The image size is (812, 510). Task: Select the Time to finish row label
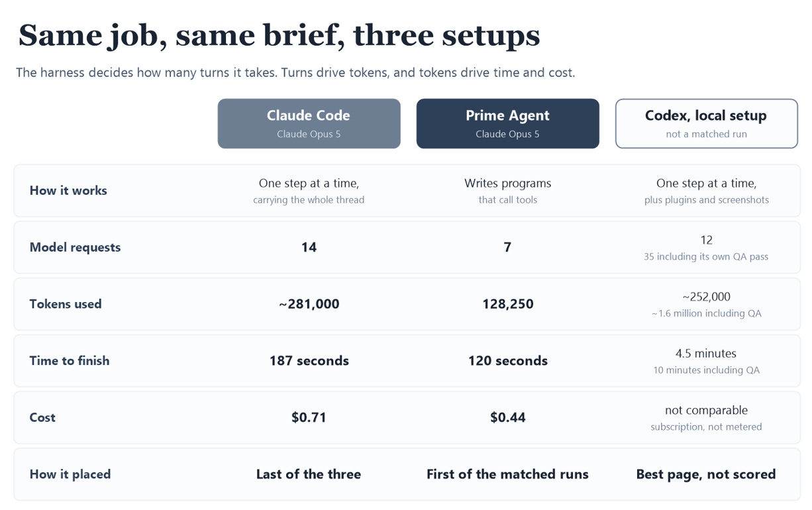(x=70, y=361)
